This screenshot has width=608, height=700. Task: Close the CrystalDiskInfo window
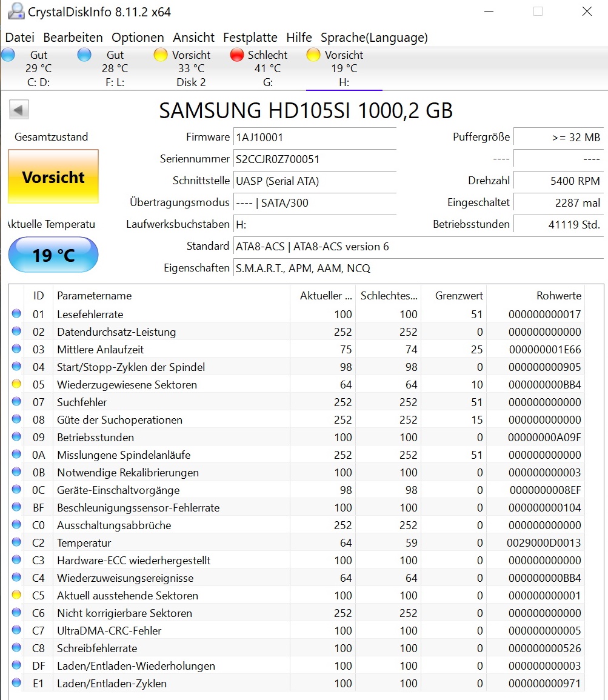click(x=587, y=11)
